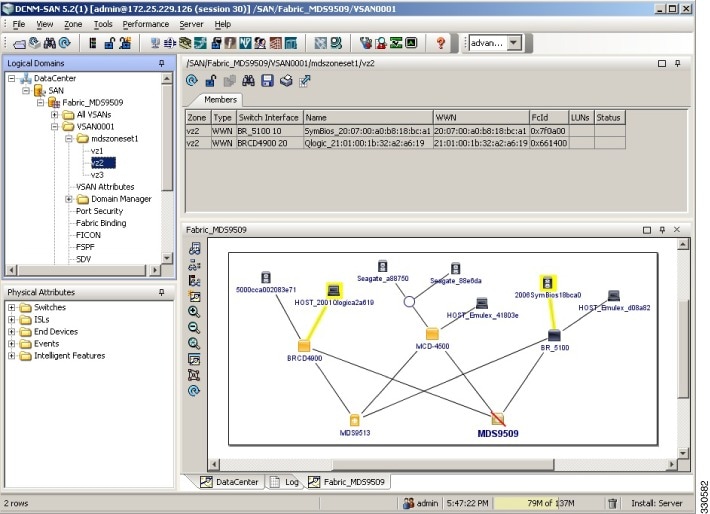Screen dimensions: 710x514
Task: Click the MDS9509 switch node on the map
Action: click(x=498, y=419)
